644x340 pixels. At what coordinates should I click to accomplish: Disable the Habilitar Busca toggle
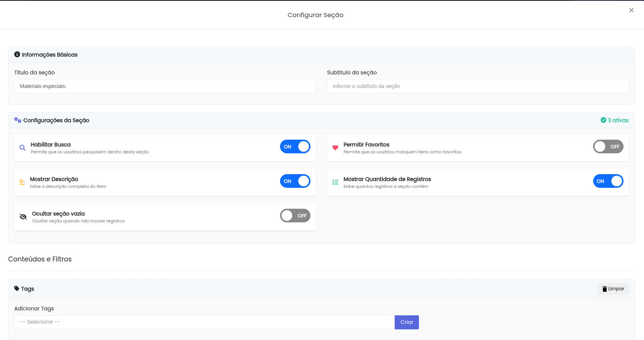[x=295, y=147]
